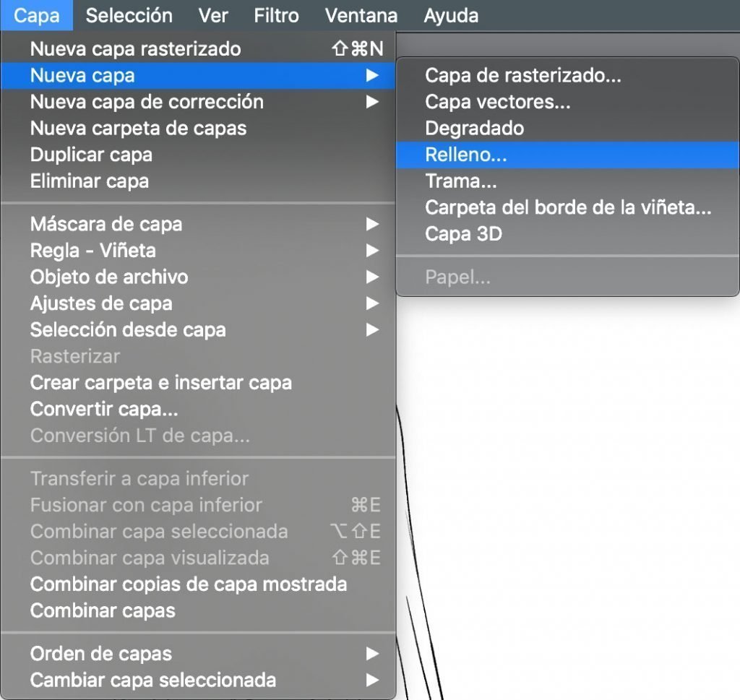Open the Selección menu in menu bar
Screen dimensions: 740x700
click(x=129, y=16)
